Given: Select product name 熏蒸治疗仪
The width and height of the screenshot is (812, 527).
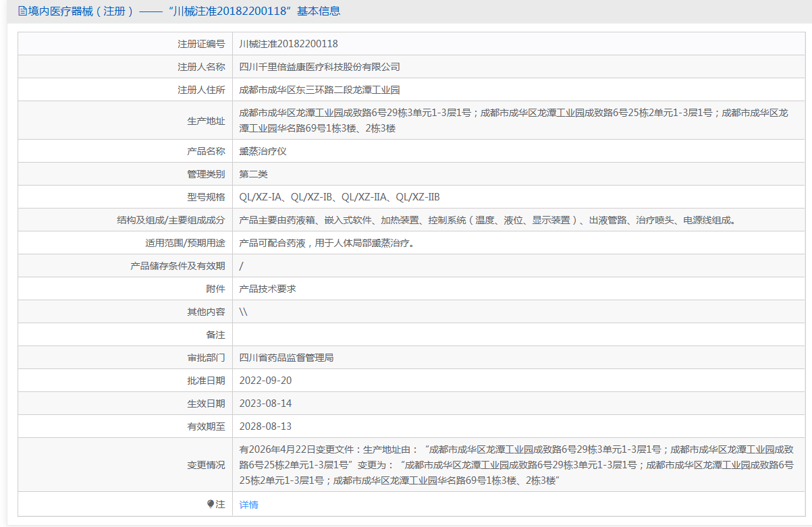Looking at the screenshot, I should (263, 151).
